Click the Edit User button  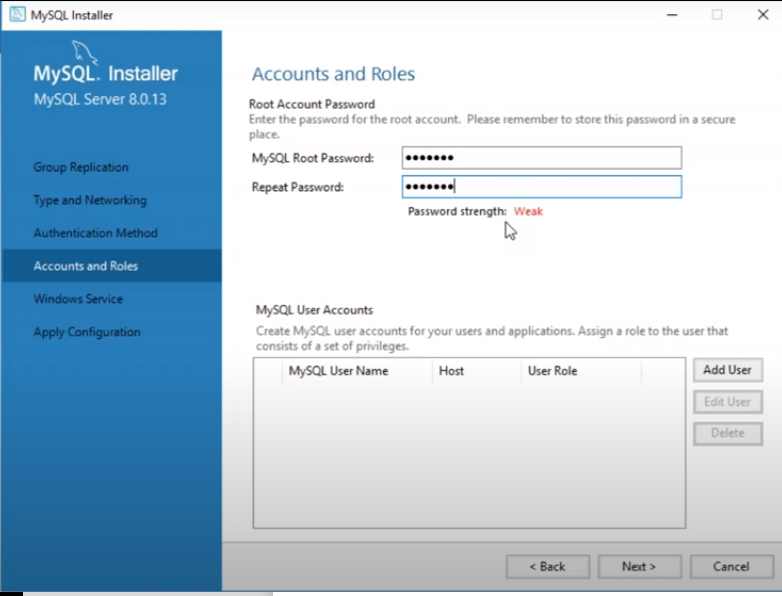coord(727,402)
